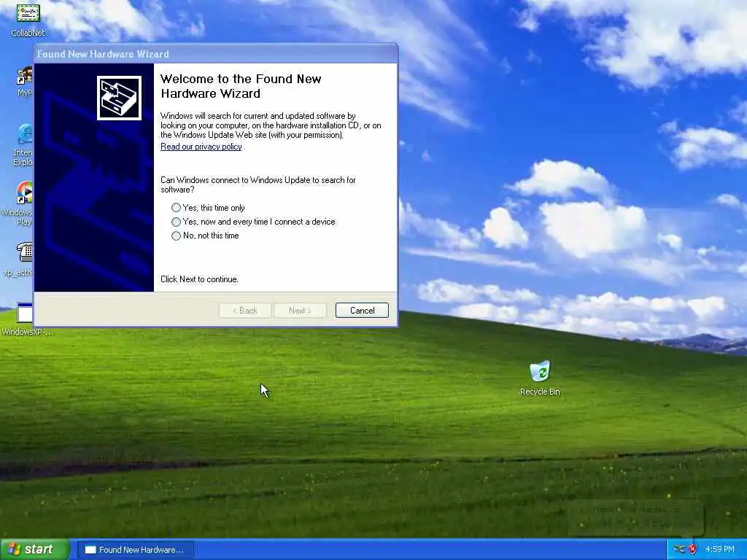This screenshot has height=560, width=747.
Task: Open the 'Read our privacy policy' link
Action: click(x=201, y=147)
